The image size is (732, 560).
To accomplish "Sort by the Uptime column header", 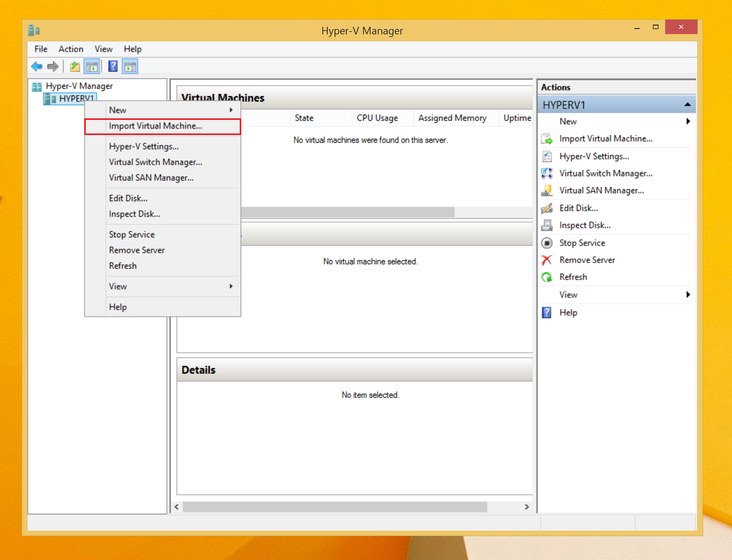I will (x=516, y=118).
